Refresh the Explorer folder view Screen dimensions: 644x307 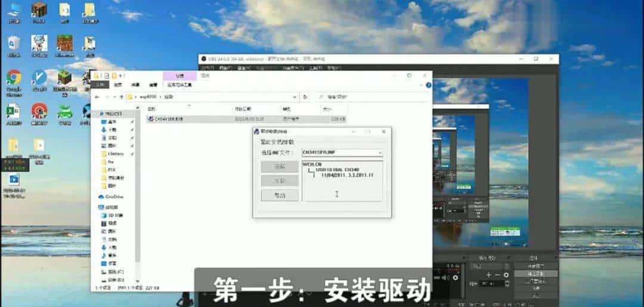(x=305, y=97)
